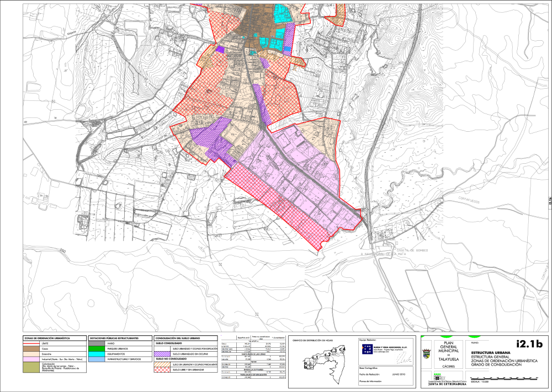Click the PLAN GENERAL MUNICIPAL title block
Viewport: 552px width, 392px height.
(448, 347)
